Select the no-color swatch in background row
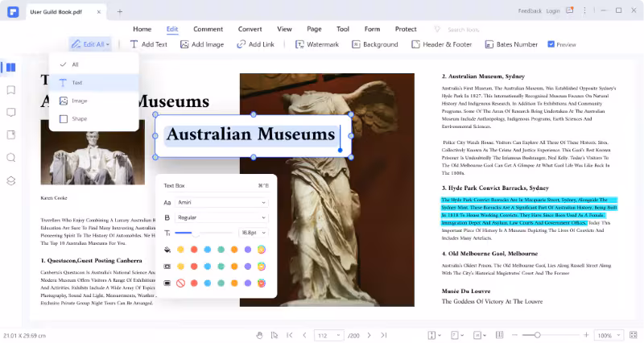 (x=180, y=283)
